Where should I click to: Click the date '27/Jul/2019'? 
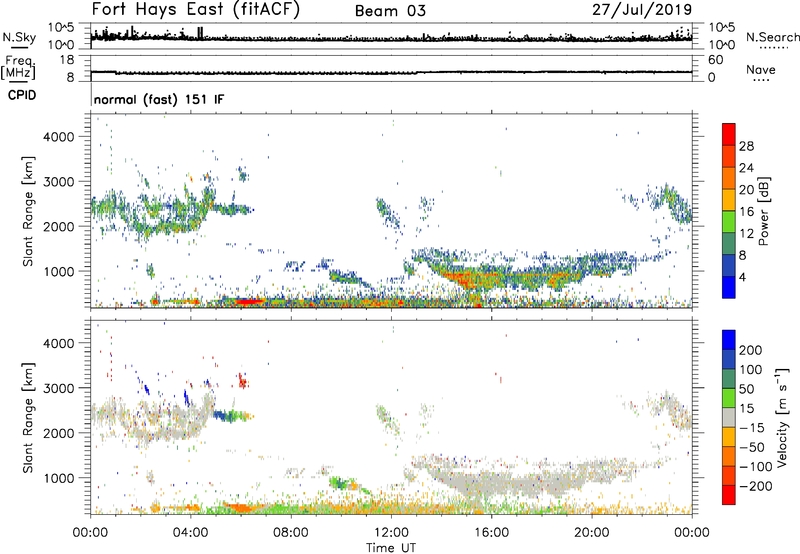tap(642, 10)
